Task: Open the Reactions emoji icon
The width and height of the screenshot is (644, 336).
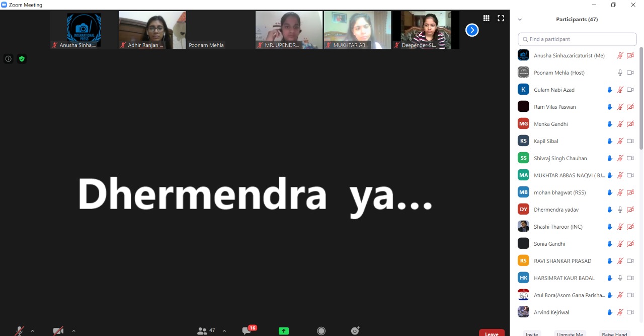Action: (355, 330)
